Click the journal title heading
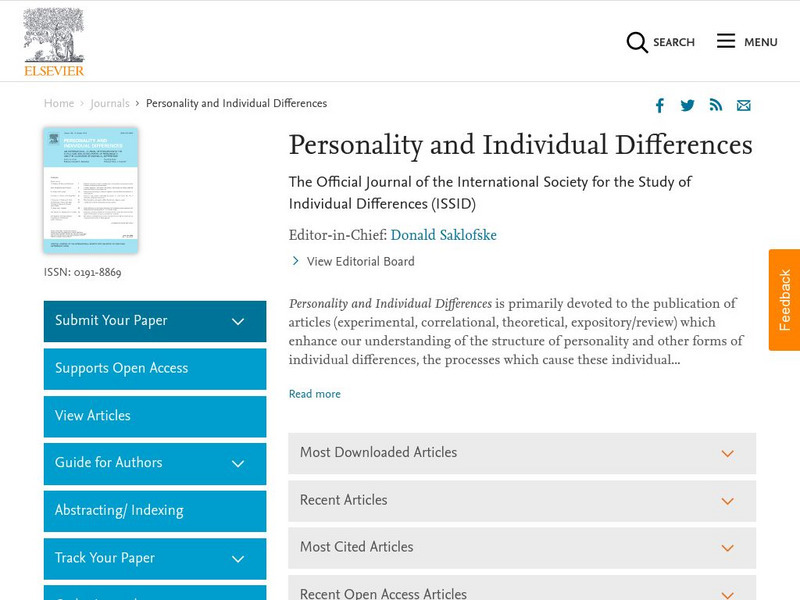800x600 pixels. [520, 145]
